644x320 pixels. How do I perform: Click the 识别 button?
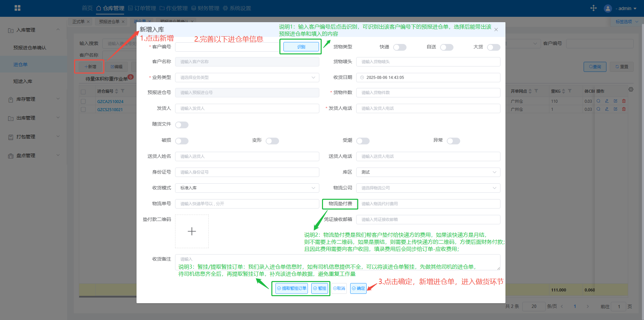coord(301,47)
